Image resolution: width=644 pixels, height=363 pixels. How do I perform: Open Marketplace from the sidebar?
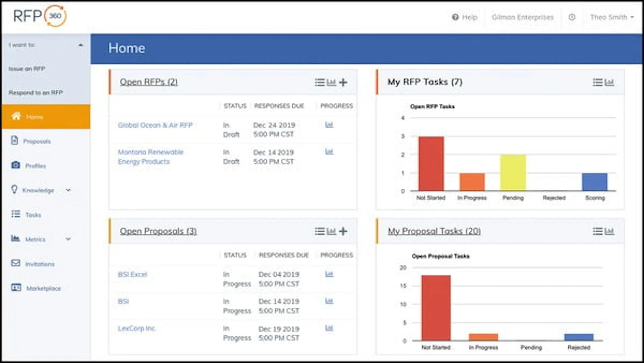click(43, 288)
